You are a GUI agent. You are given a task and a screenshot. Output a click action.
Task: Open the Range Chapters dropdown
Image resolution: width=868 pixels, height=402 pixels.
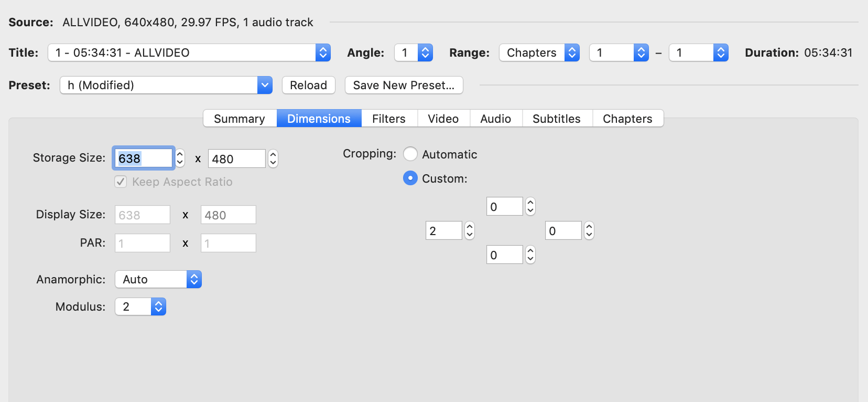[539, 52]
